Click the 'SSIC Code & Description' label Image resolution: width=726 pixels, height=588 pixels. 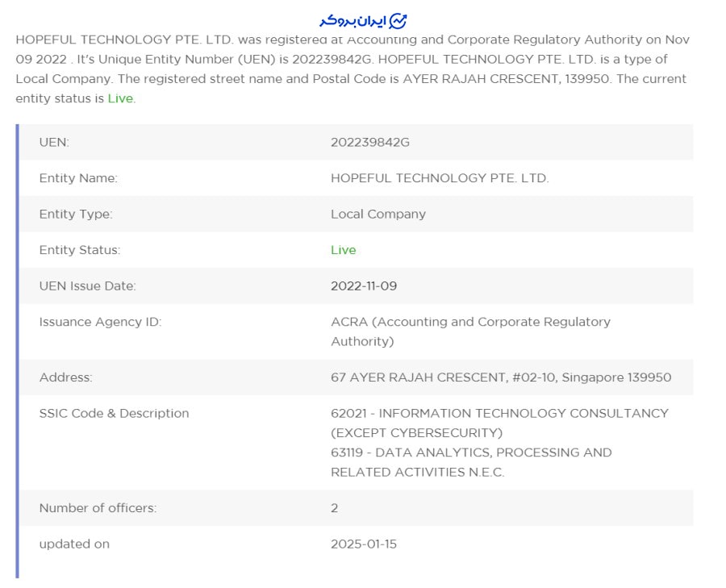(114, 413)
